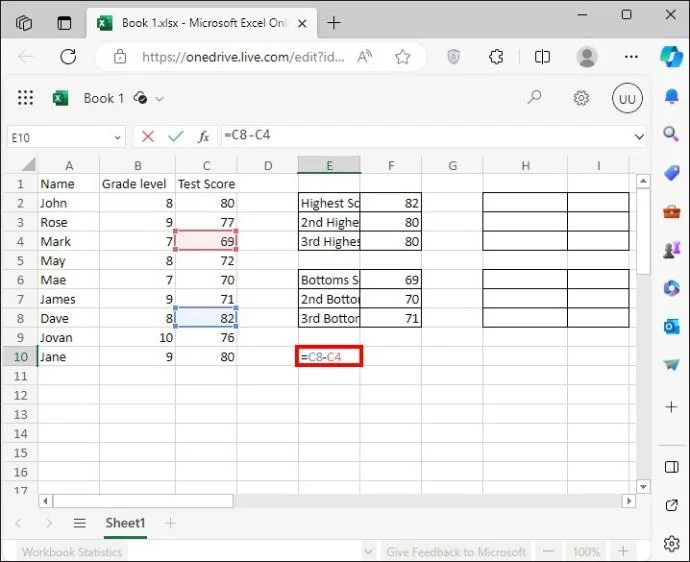The width and height of the screenshot is (690, 562).
Task: Open the all sheets list button
Action: tap(80, 523)
